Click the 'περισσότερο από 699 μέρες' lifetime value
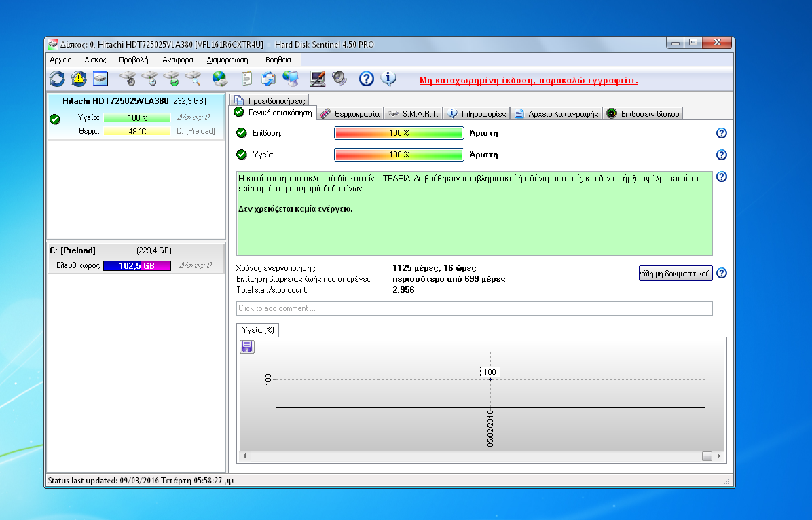Image resolution: width=812 pixels, height=520 pixels. (449, 278)
